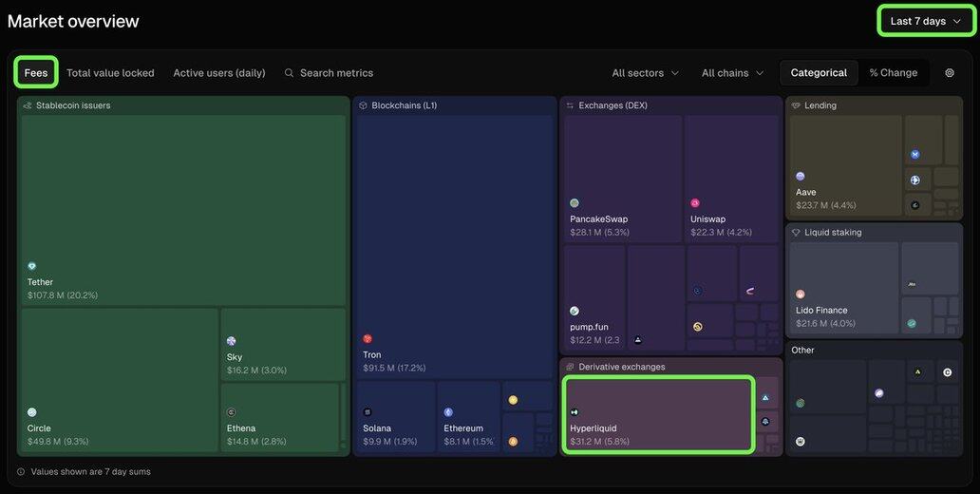Click the Ethereum logo icon
The width and height of the screenshot is (980, 494).
pyautogui.click(x=448, y=412)
